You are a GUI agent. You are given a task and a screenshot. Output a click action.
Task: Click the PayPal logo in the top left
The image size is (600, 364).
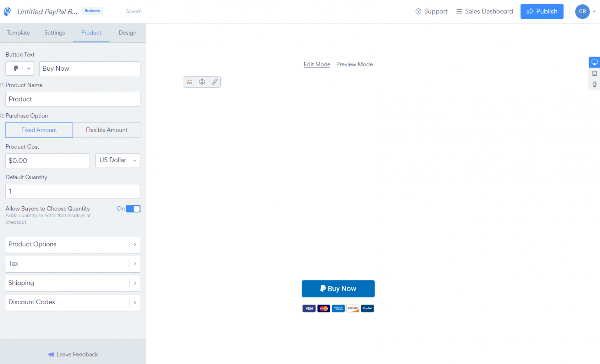(7, 11)
